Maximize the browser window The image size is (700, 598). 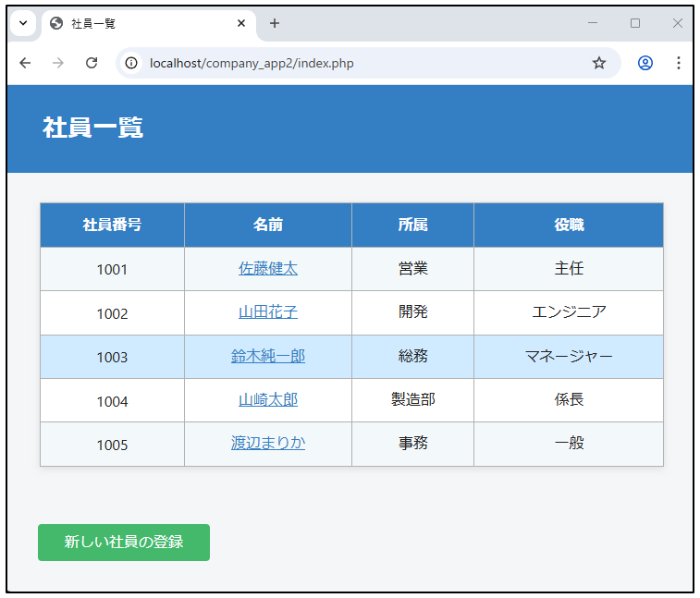[635, 23]
